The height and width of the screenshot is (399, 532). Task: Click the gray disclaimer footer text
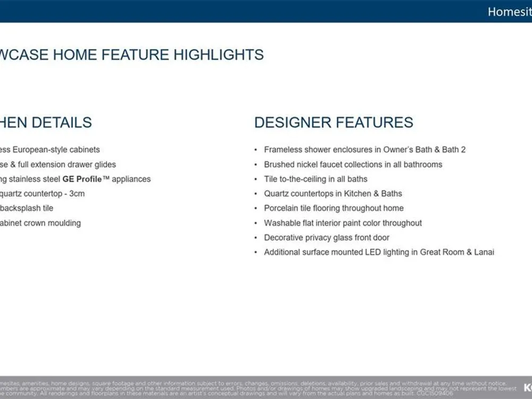(x=258, y=388)
